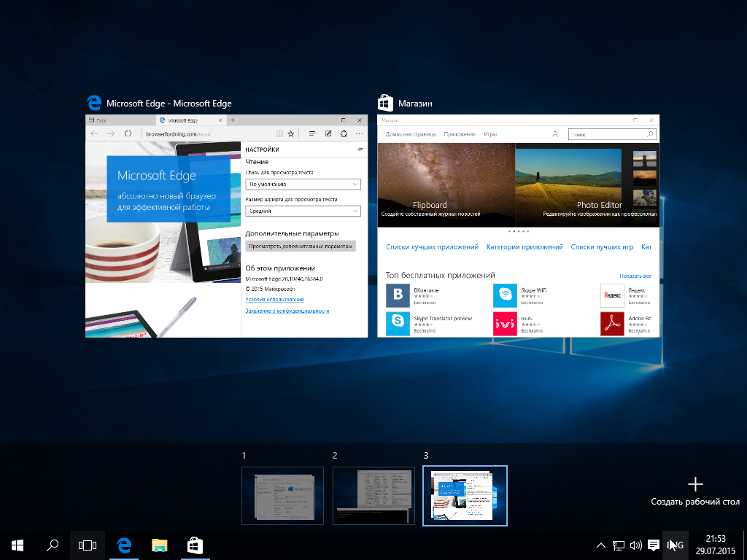Show hidden system tray icons
The image size is (747, 560).
click(x=601, y=545)
